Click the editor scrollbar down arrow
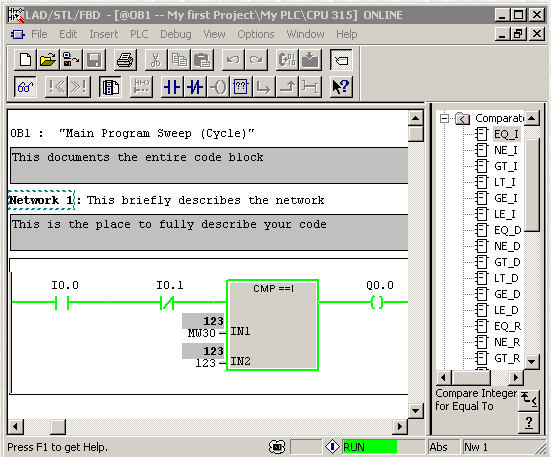The width and height of the screenshot is (551, 457). 416,410
